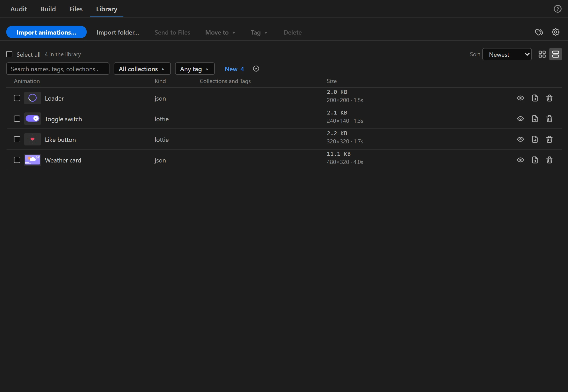The width and height of the screenshot is (568, 392).
Task: Send Like button to Files icon
Action: coord(535,139)
